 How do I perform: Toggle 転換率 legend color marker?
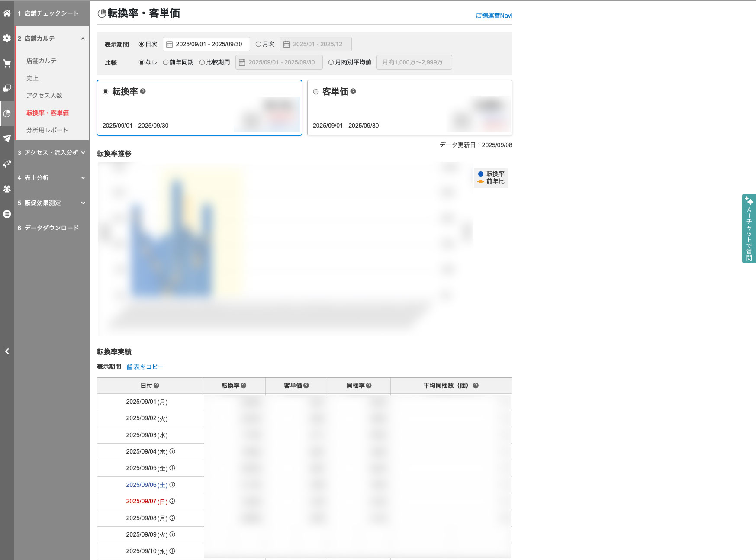(480, 174)
